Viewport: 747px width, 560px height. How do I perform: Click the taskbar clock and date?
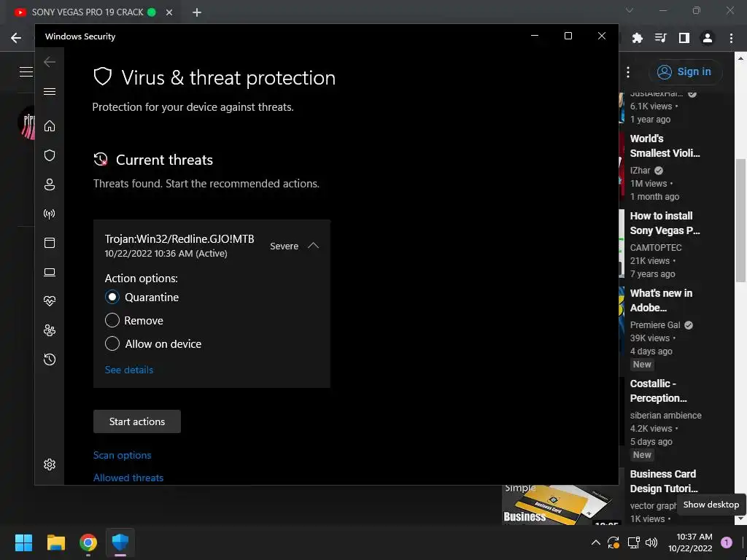tap(690, 542)
